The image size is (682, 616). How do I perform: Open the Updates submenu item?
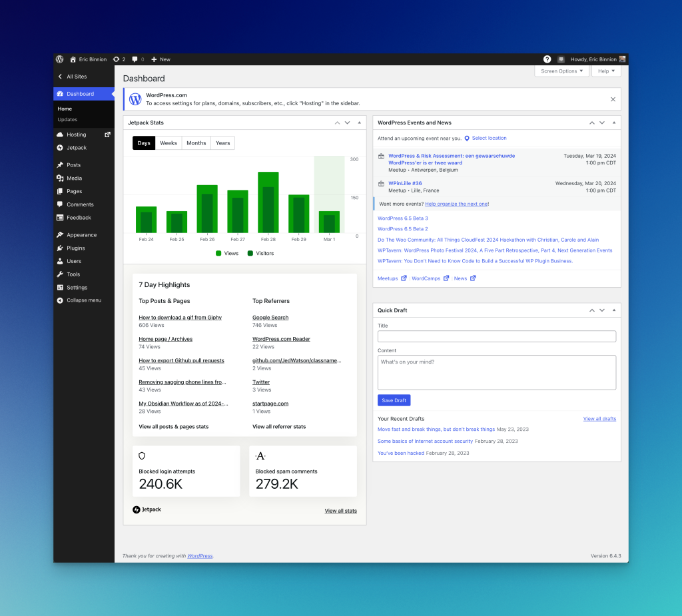click(x=67, y=120)
